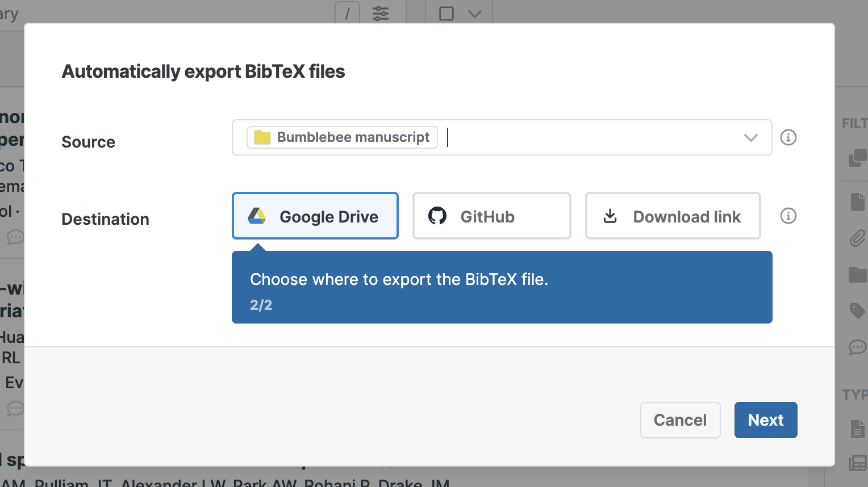Open the search filter sliders icon

pos(381,13)
